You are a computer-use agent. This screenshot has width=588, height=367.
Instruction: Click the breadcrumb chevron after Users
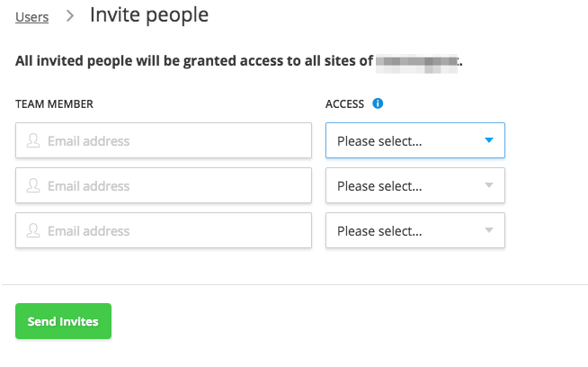(70, 16)
